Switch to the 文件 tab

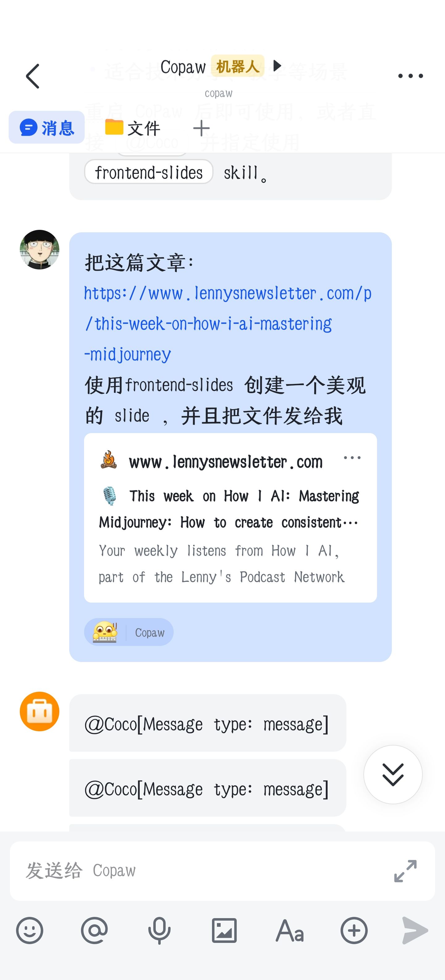[x=133, y=127]
